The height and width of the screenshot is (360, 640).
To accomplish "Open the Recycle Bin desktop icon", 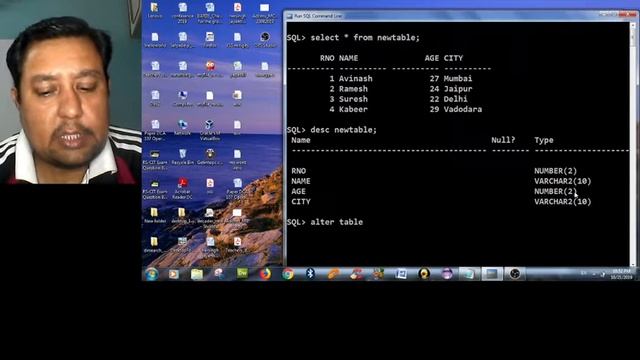I will point(182,157).
